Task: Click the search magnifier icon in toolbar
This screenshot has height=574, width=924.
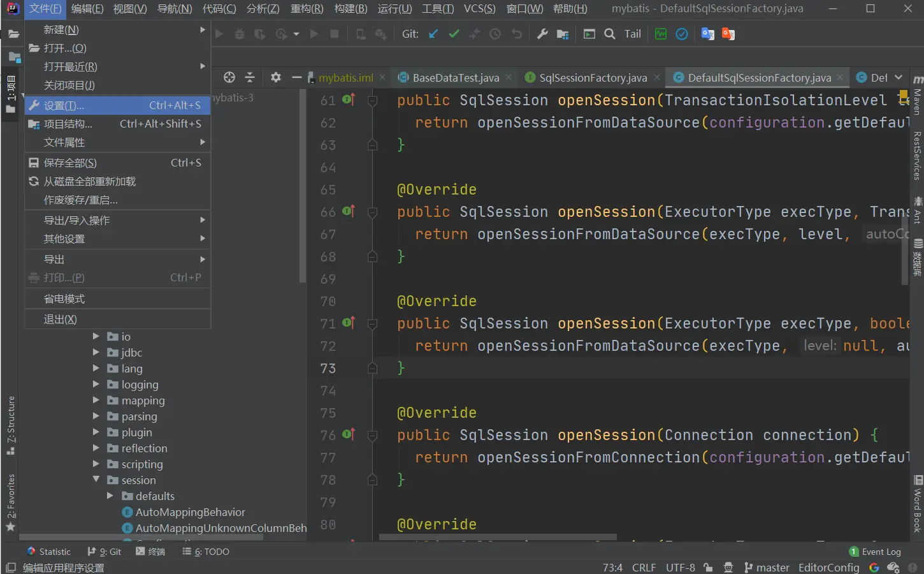Action: click(x=610, y=34)
